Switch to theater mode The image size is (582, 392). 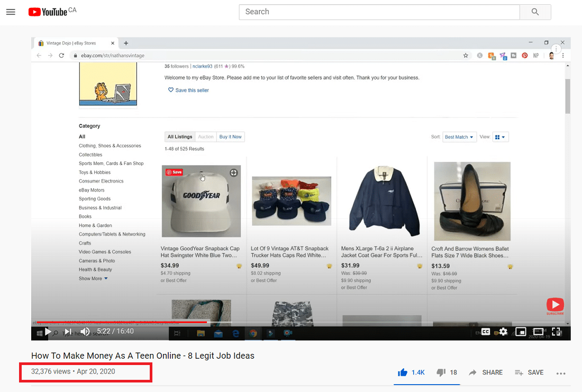click(538, 332)
